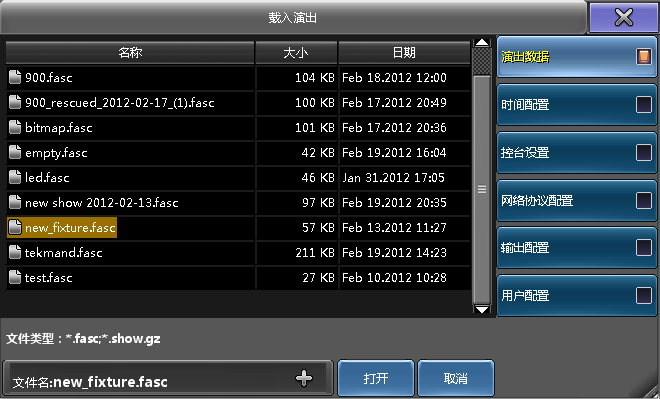Image resolution: width=660 pixels, height=399 pixels.
Task: Click the date Feb 19.2012 20:35
Action: pyautogui.click(x=394, y=202)
